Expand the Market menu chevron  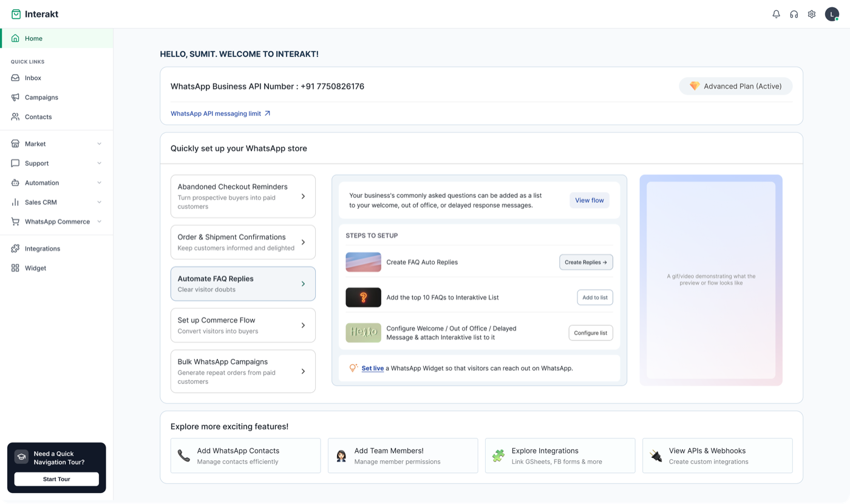[100, 144]
